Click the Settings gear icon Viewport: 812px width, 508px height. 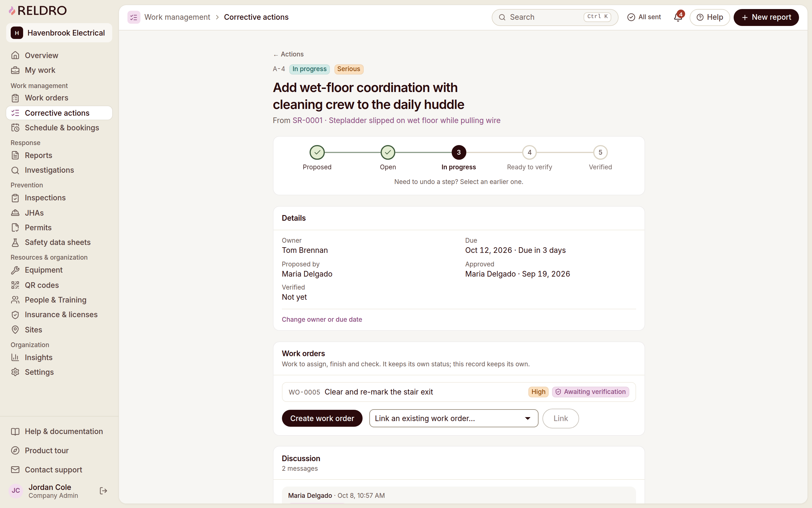coord(15,372)
